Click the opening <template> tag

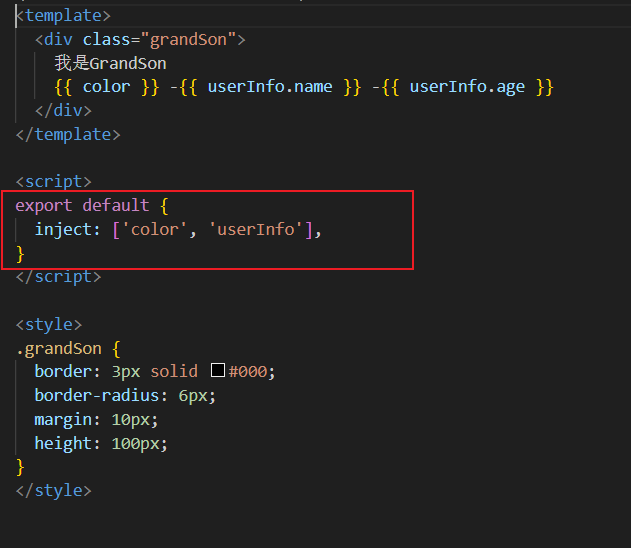63,16
